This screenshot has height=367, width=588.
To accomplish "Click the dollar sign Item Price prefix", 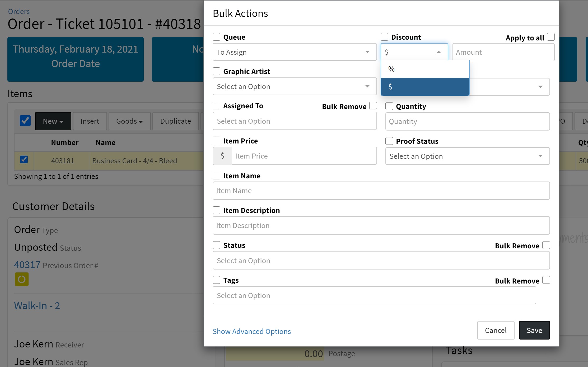I will tap(222, 156).
